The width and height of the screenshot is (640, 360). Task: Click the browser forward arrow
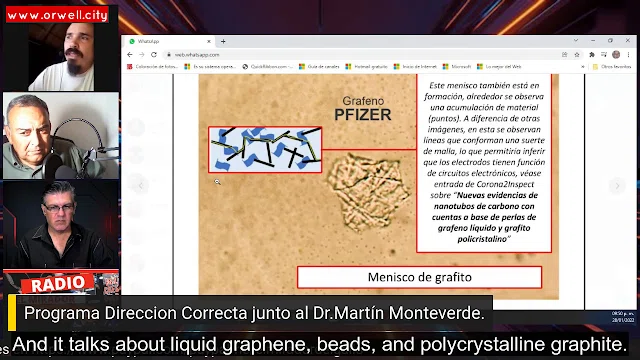(x=142, y=55)
